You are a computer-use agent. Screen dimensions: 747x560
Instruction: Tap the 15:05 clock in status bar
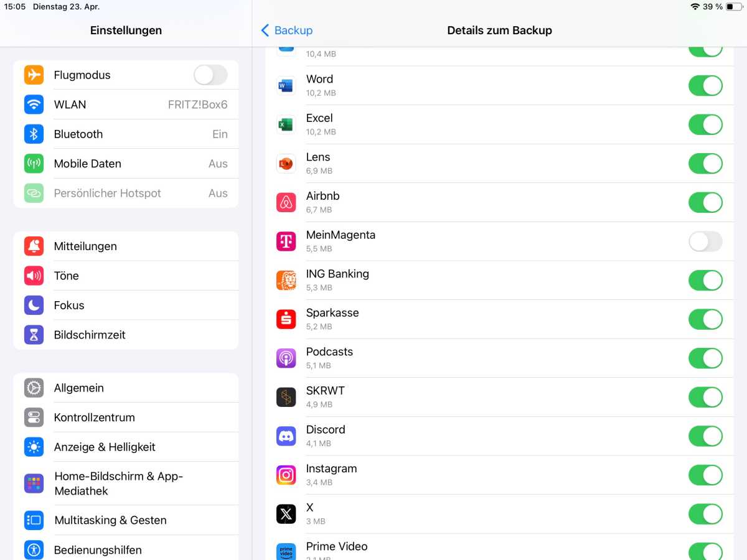tap(15, 7)
